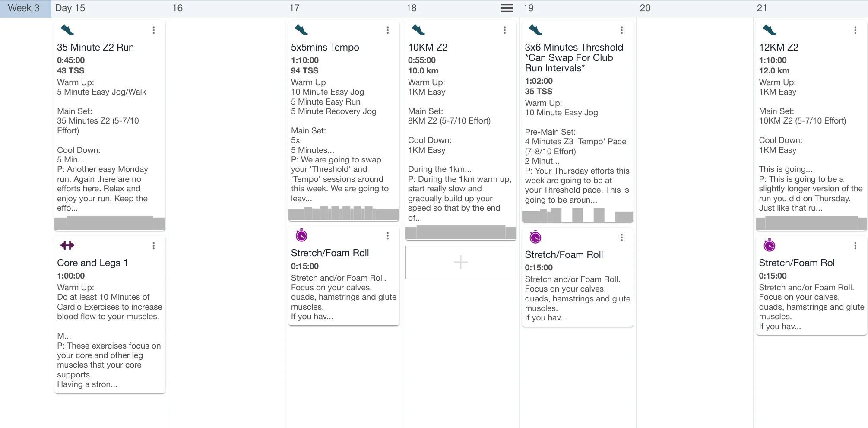The width and height of the screenshot is (868, 428).
Task: Open the 12KM Z2 workout title
Action: coord(778,47)
